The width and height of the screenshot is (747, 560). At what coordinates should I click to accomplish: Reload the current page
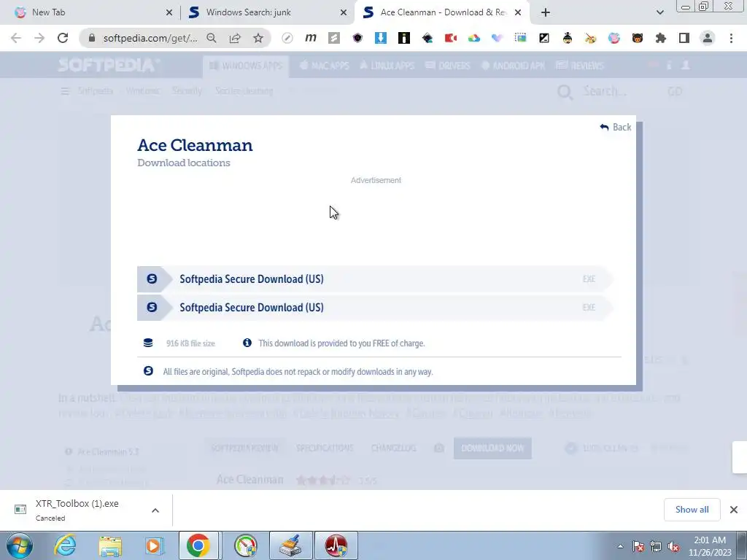[63, 38]
